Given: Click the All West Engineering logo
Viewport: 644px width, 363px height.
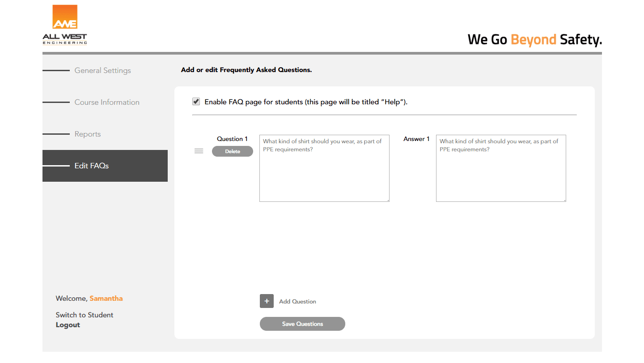Looking at the screenshot, I should coord(65,25).
